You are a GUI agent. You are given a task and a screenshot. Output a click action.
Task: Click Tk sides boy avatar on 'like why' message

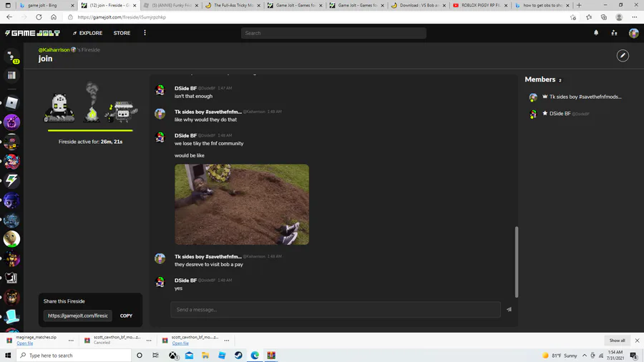pyautogui.click(x=160, y=114)
